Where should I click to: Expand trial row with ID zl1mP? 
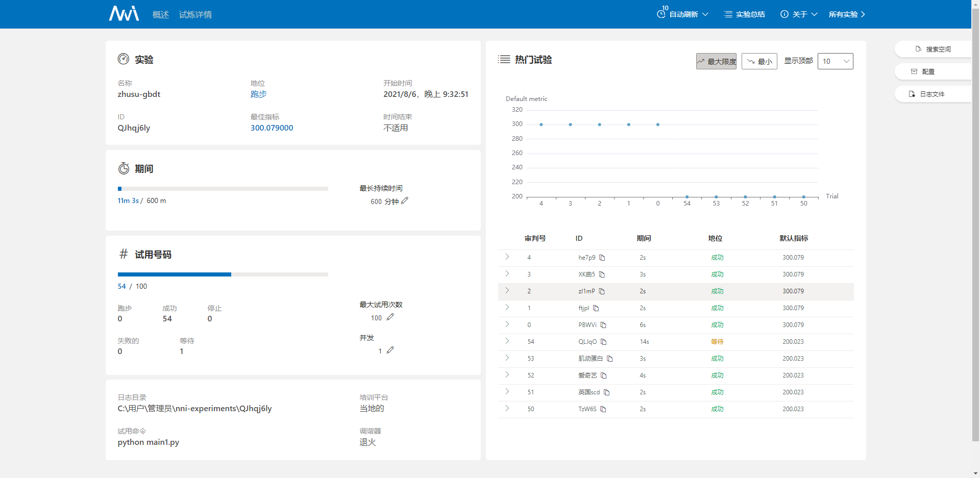[507, 291]
